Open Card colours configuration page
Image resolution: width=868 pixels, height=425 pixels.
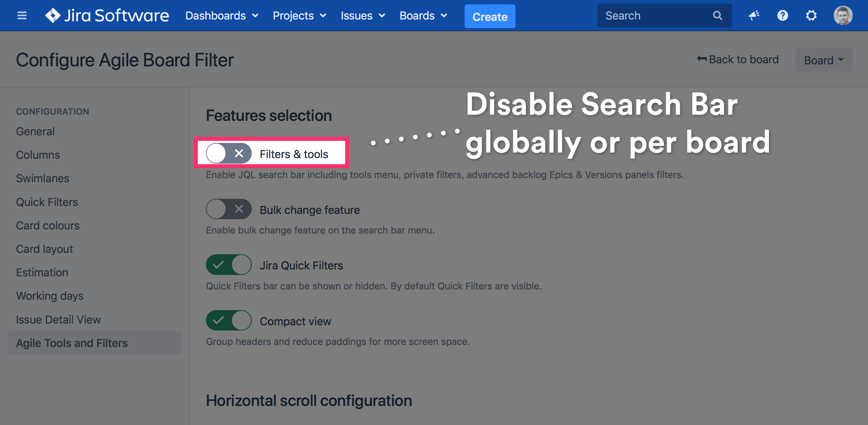point(48,226)
